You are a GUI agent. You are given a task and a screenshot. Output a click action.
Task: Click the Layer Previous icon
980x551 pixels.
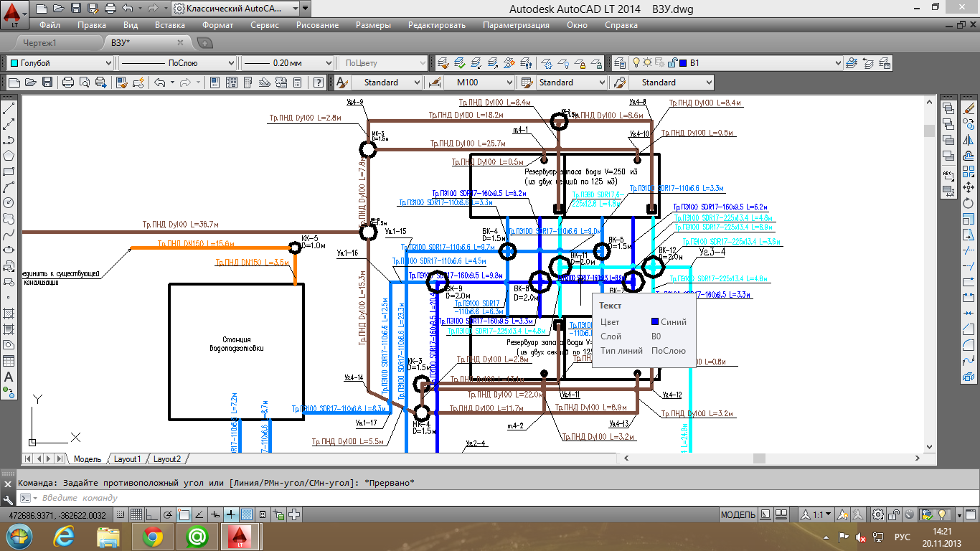pos(868,62)
